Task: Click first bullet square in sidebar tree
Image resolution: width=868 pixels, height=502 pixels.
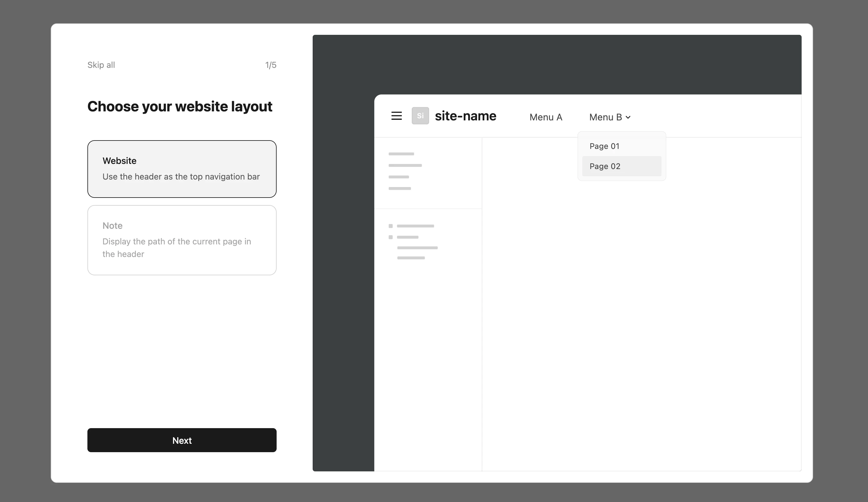Action: coord(390,226)
